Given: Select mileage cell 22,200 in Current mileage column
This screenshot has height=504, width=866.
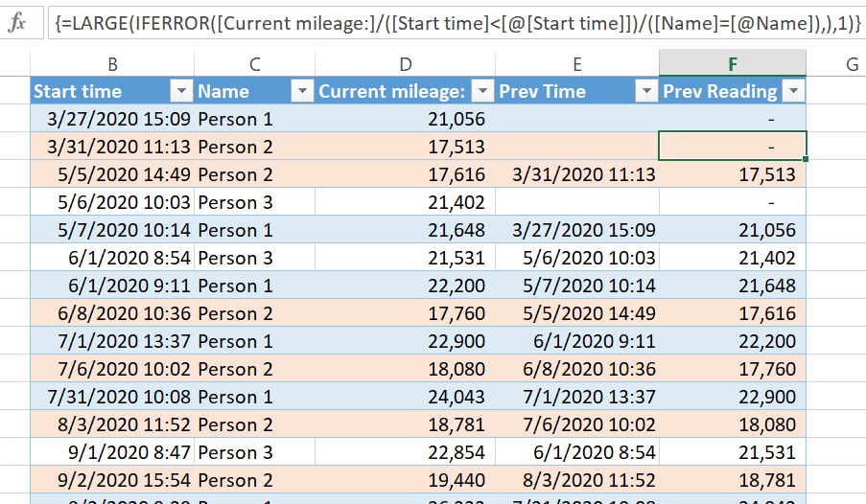Looking at the screenshot, I should tap(406, 286).
